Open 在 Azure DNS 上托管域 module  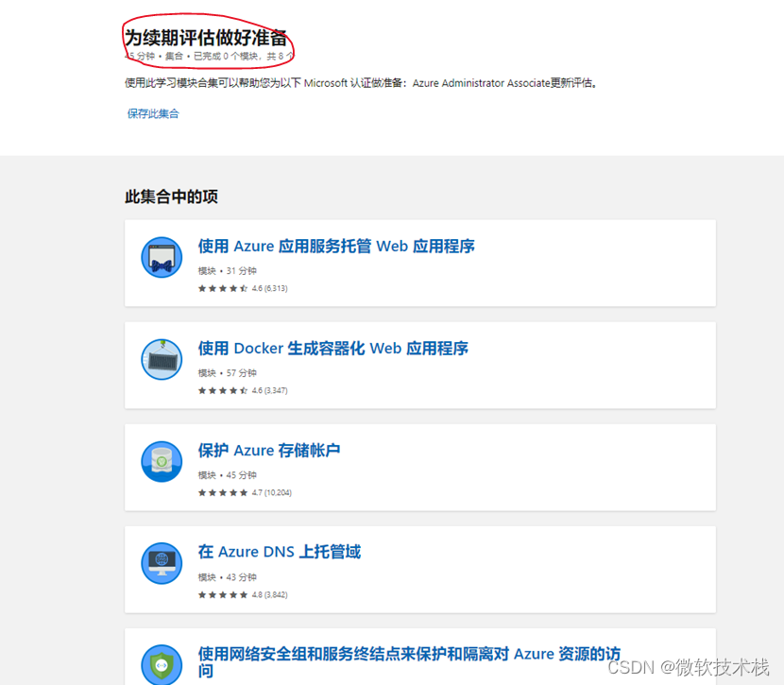click(x=279, y=552)
